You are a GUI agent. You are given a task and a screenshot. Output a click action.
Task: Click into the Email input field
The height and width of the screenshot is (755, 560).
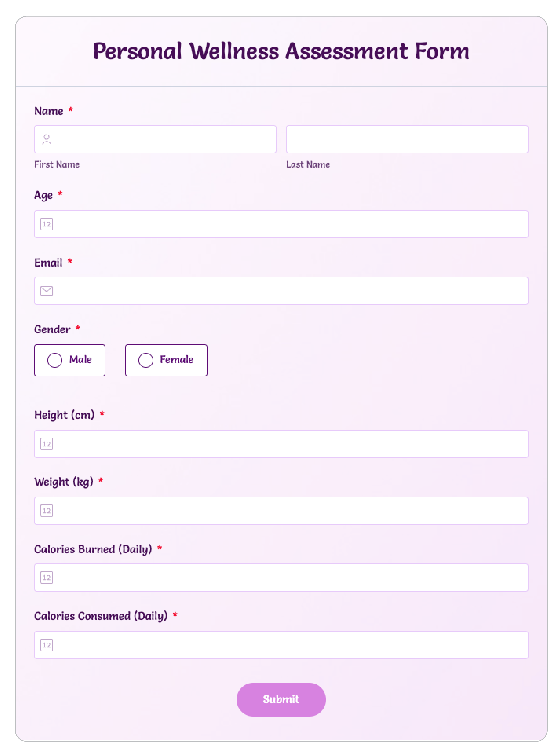click(281, 291)
